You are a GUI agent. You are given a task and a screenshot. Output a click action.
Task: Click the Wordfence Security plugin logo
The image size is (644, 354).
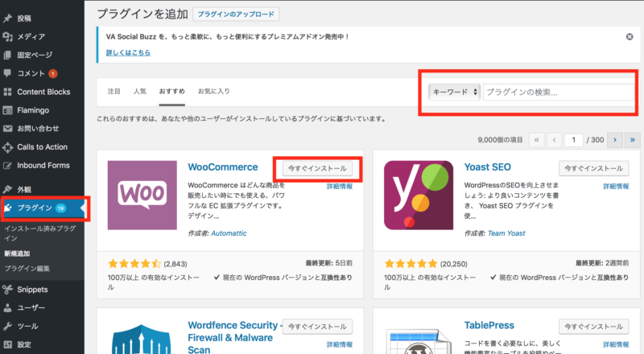click(x=142, y=339)
